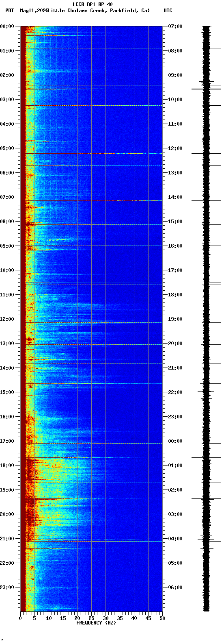Pick the 21:00 label on UTC axis
Viewport: 224px width, 644px height.
175,368
